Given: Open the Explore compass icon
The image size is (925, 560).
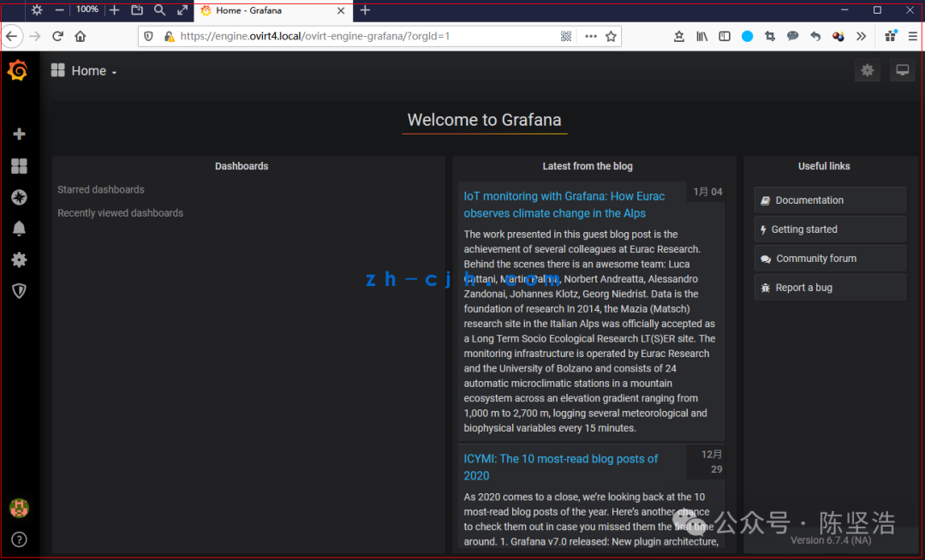Looking at the screenshot, I should tap(19, 198).
